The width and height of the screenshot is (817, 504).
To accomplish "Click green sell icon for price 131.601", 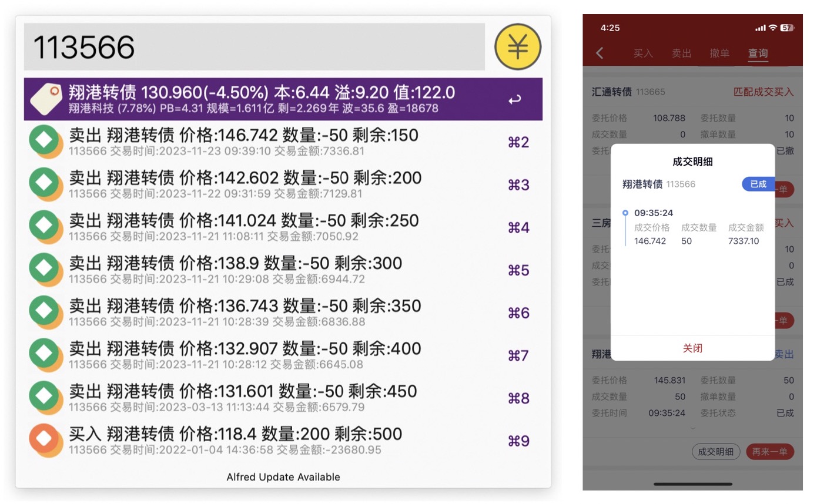I will tap(45, 398).
